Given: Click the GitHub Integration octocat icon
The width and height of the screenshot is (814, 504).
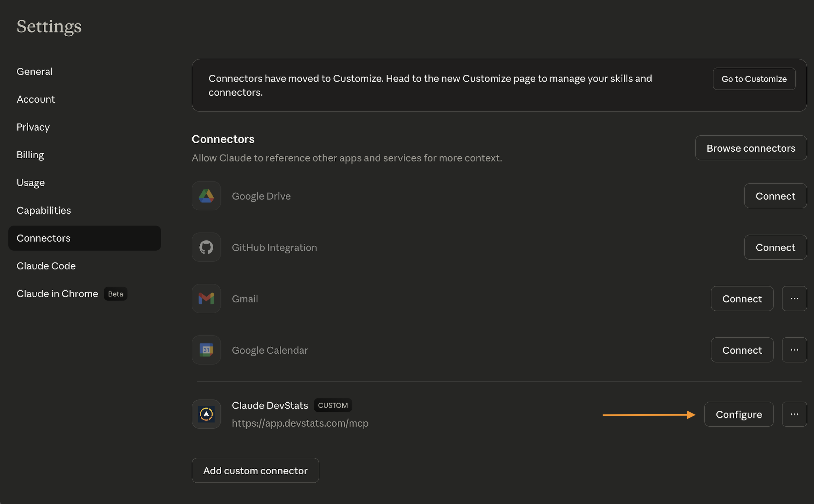Looking at the screenshot, I should (206, 247).
